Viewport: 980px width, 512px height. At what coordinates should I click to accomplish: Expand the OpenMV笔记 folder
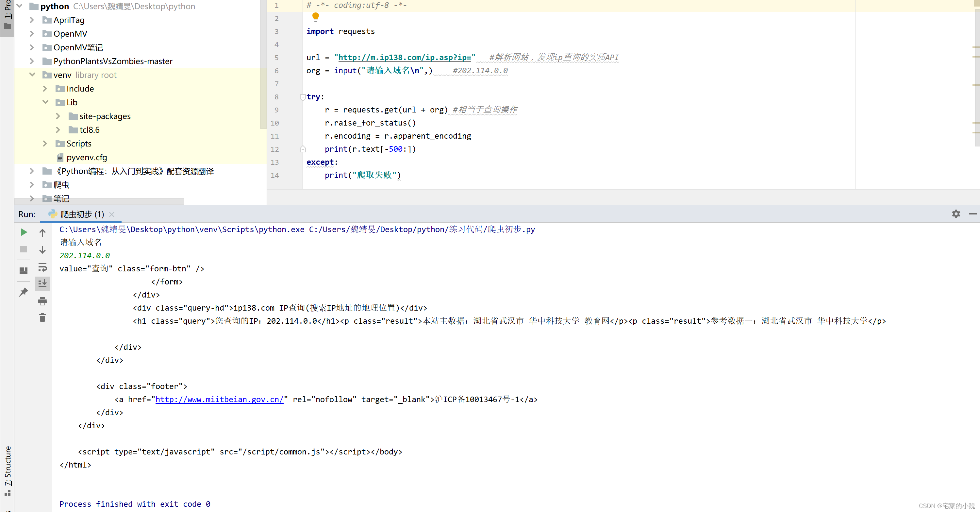pos(32,47)
